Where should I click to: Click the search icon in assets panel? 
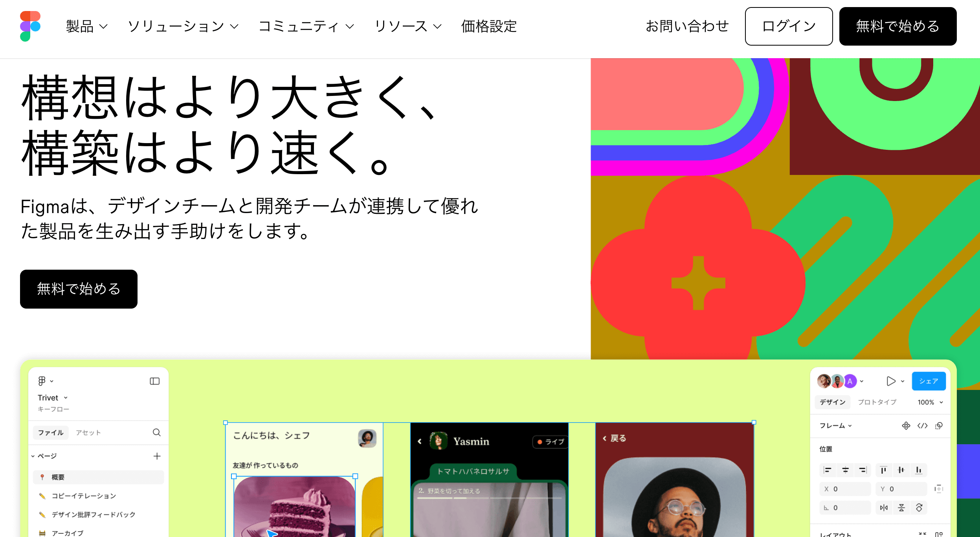157,432
